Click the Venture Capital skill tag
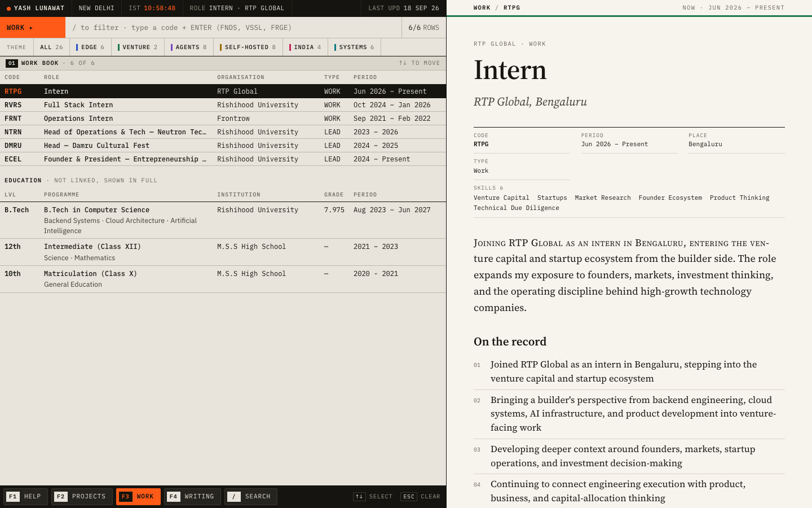This screenshot has height=508, width=812. click(501, 198)
